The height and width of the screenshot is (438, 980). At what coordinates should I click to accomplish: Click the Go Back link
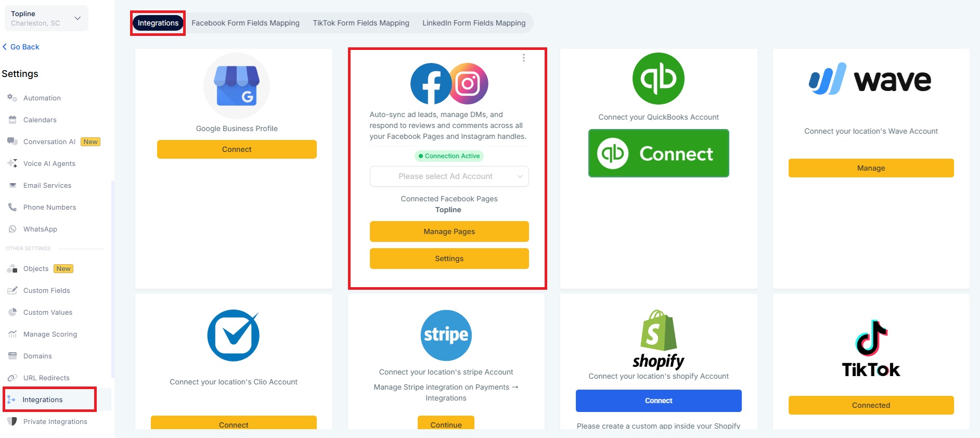point(21,47)
